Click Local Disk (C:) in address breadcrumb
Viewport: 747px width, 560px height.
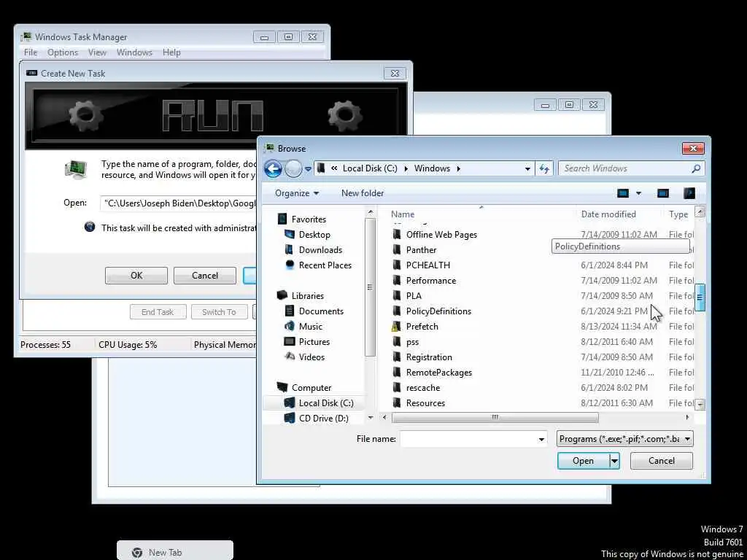tap(370, 168)
